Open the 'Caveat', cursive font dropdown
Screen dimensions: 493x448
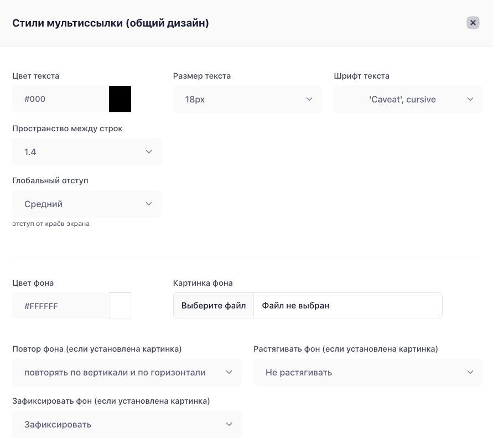(x=408, y=100)
